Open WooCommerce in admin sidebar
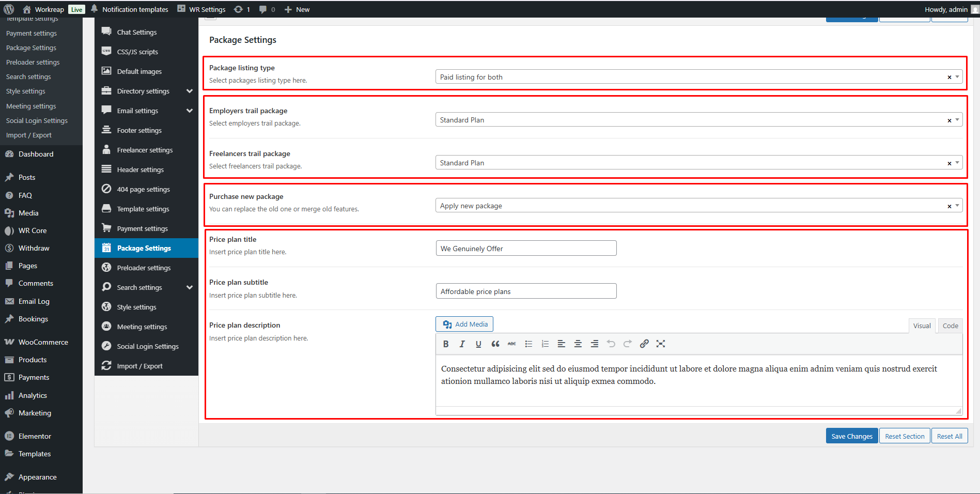980x494 pixels. point(43,342)
